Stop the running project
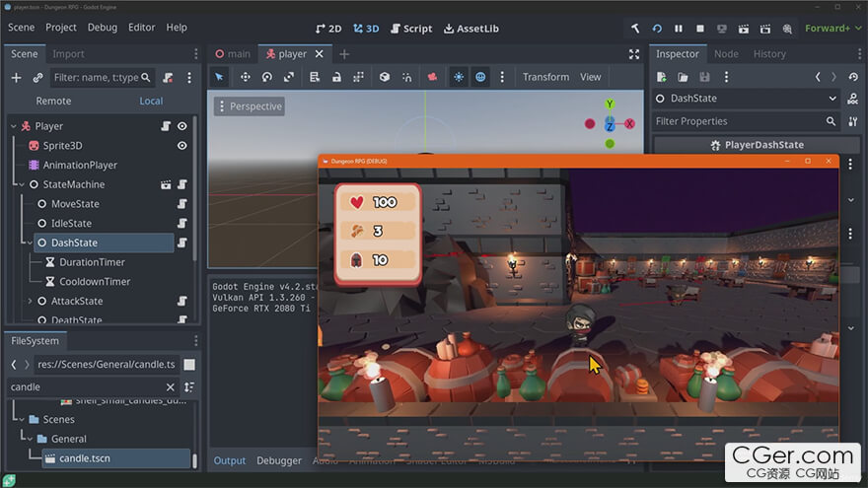 pyautogui.click(x=699, y=29)
